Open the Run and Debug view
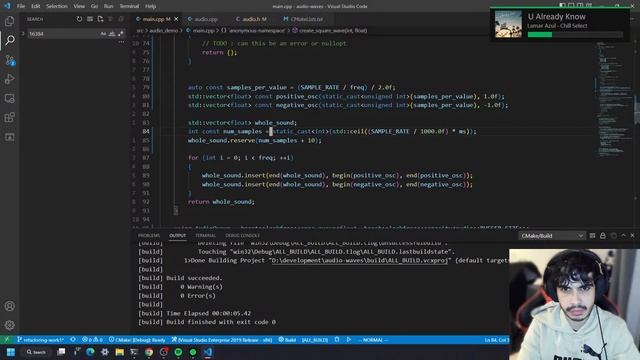Image resolution: width=640 pixels, height=360 pixels. point(9,79)
